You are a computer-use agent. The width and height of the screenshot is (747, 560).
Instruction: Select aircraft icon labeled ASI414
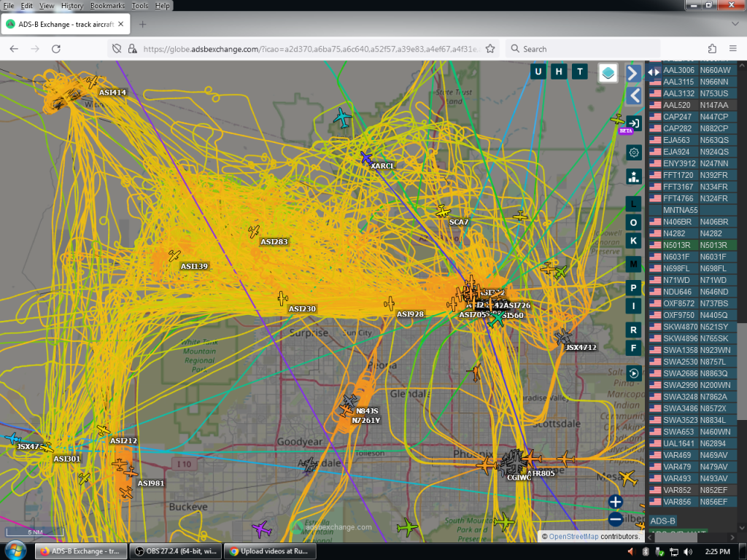pyautogui.click(x=92, y=82)
